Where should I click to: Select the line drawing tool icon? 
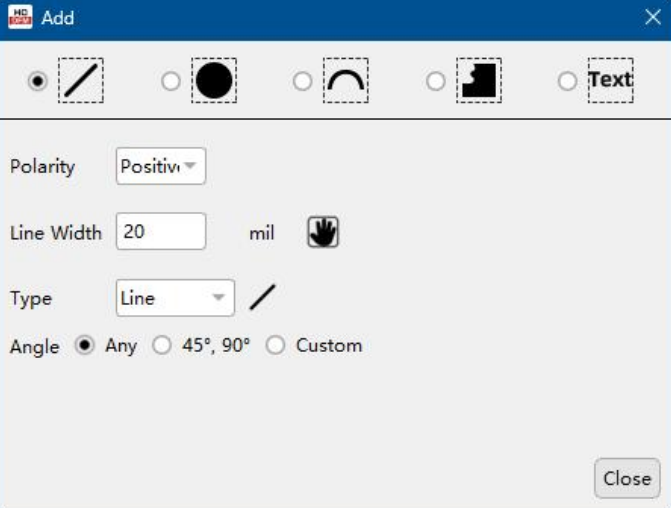point(79,81)
